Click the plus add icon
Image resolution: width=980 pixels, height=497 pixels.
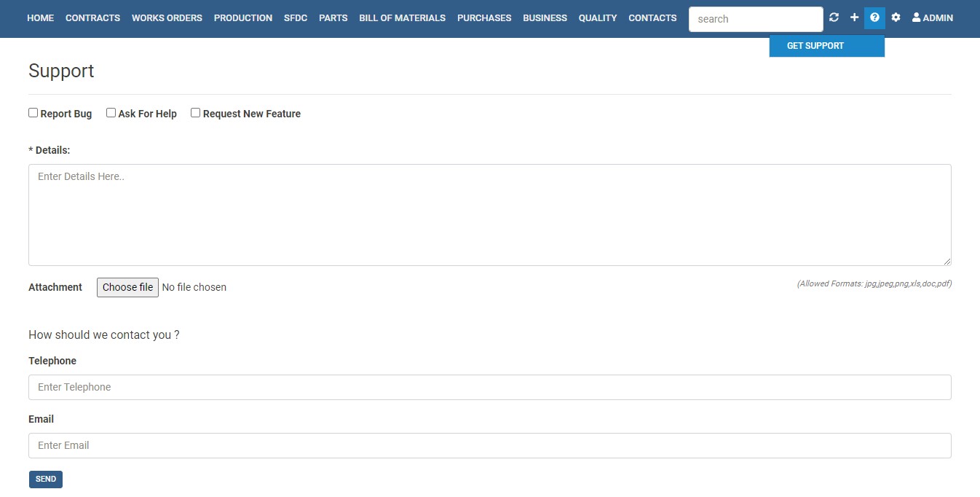(854, 17)
